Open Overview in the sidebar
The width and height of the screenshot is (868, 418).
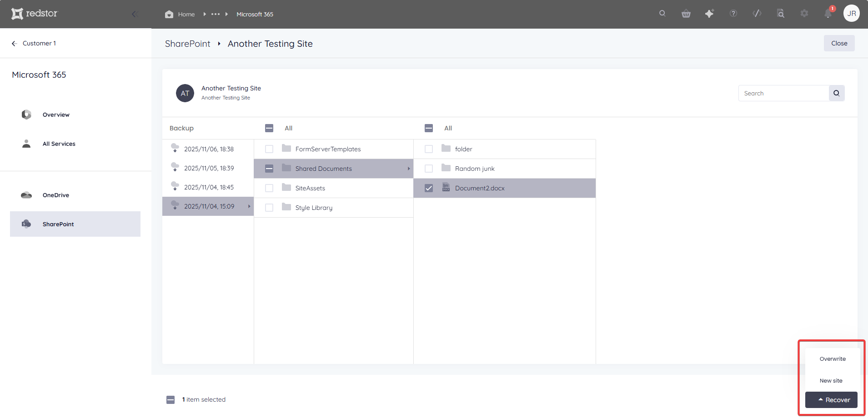pyautogui.click(x=56, y=115)
